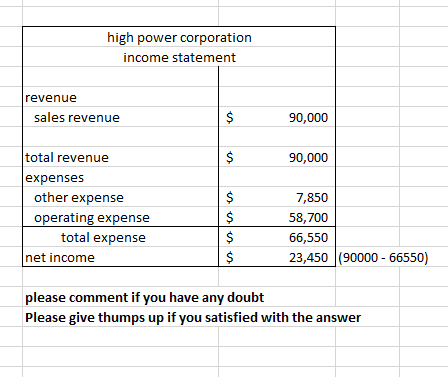Click the '(90000 - 66550)' note cell

(383, 257)
